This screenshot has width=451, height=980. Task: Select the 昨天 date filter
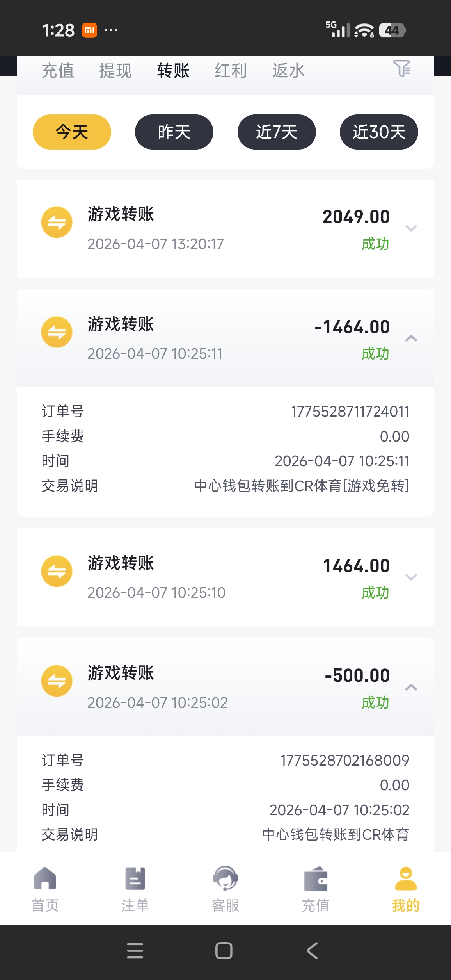pos(174,132)
